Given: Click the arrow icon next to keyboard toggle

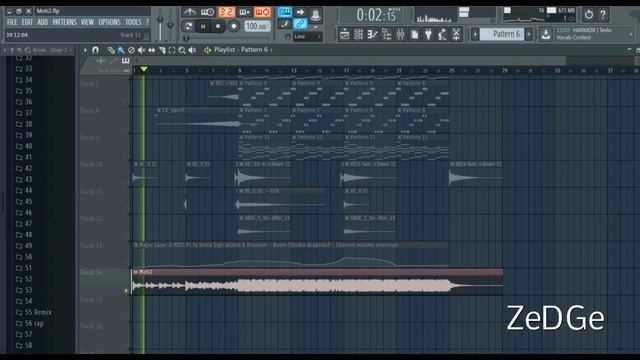Looking at the screenshot, I should (x=300, y=12).
